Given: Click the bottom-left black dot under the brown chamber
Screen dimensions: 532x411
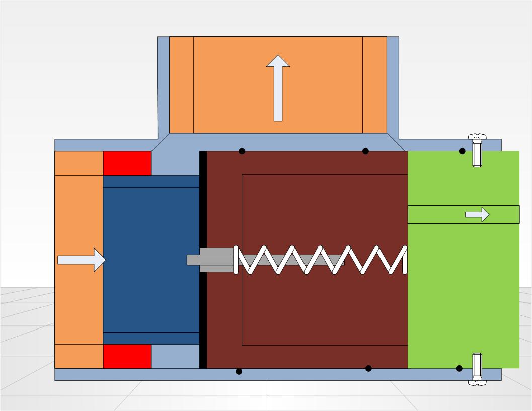Looking at the screenshot, I should (x=239, y=372).
